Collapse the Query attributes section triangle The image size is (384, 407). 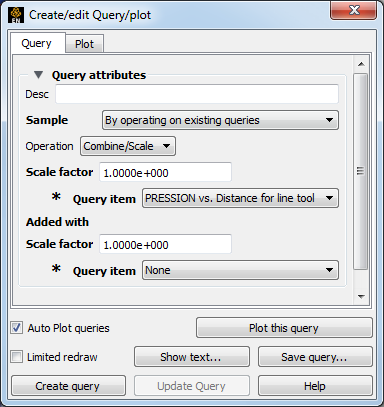tap(38, 74)
